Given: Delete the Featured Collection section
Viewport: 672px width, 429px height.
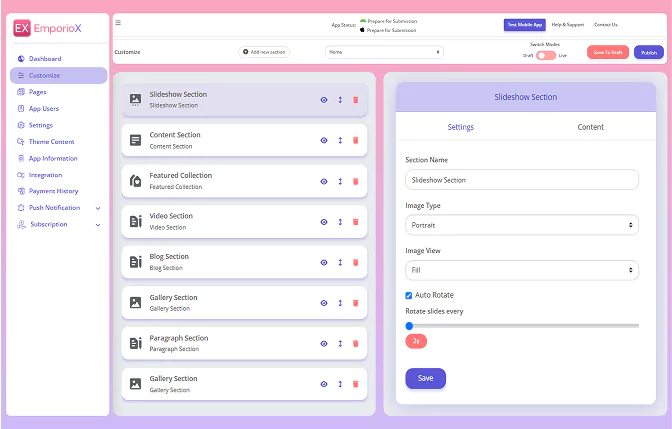Looking at the screenshot, I should [355, 181].
